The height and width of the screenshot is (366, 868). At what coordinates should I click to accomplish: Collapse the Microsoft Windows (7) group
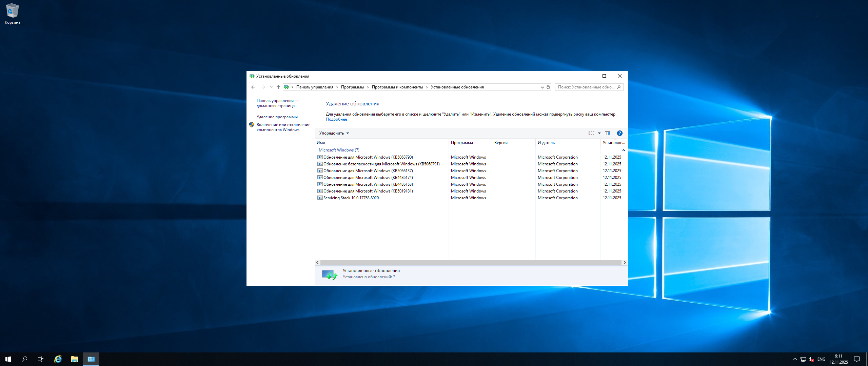624,150
